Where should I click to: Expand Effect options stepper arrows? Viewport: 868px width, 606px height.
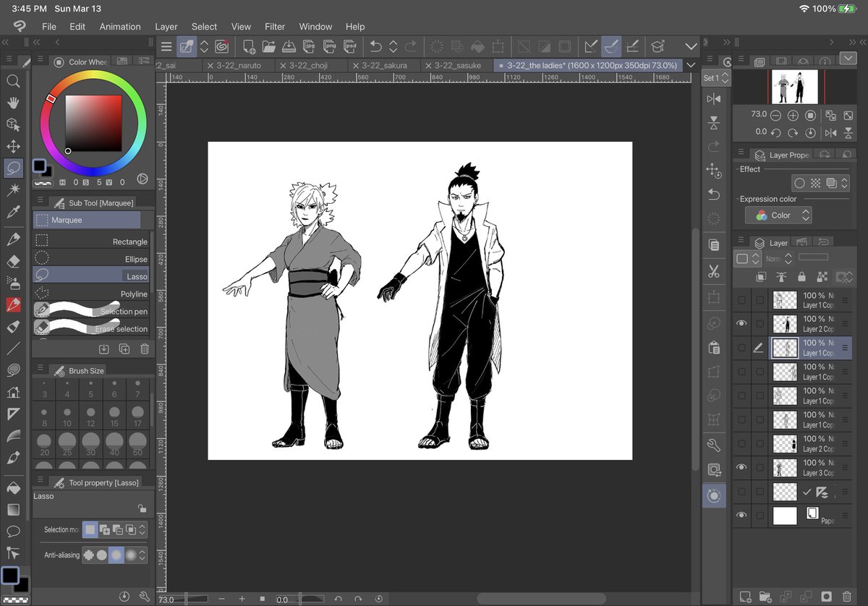[x=844, y=184]
